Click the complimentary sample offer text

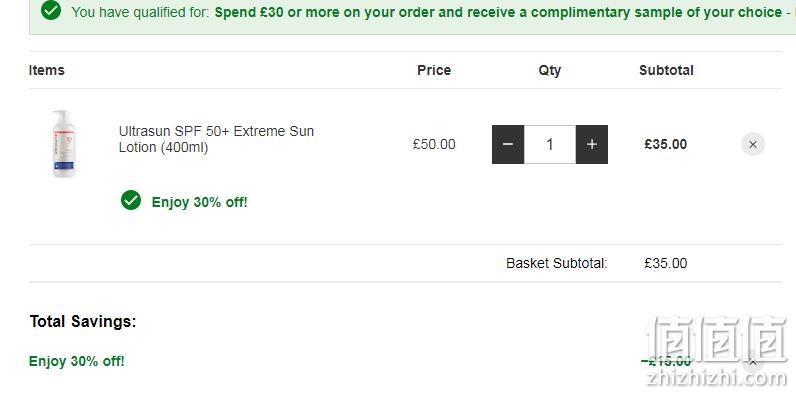coord(498,12)
